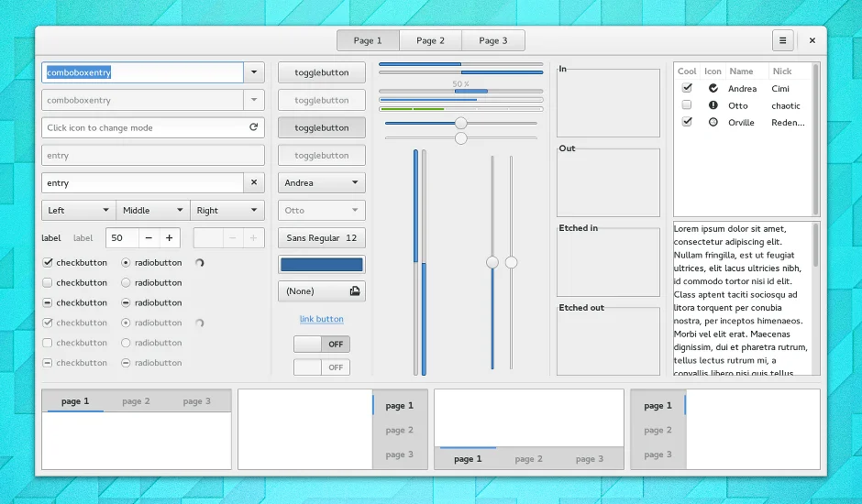
Task: Click the plus button beside value 50
Action: (170, 238)
